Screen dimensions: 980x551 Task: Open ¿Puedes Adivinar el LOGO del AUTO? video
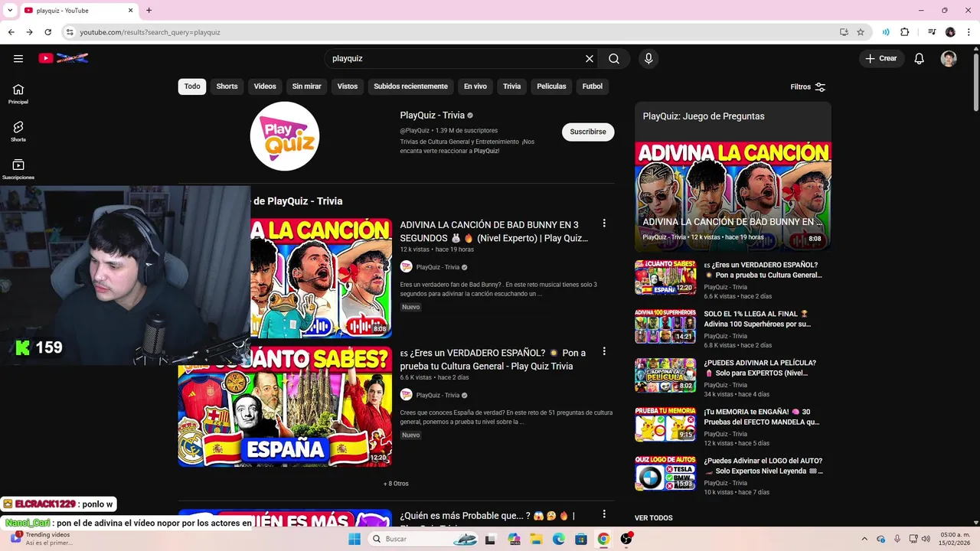pyautogui.click(x=763, y=466)
